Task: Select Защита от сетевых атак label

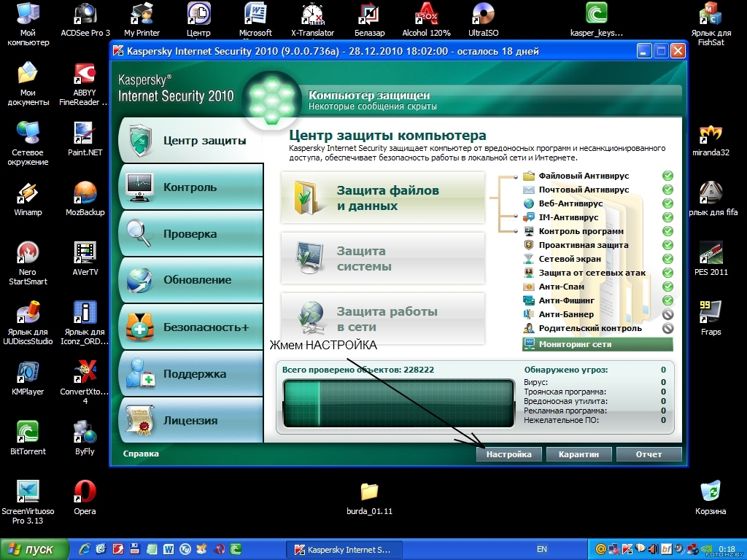Action: (x=592, y=273)
